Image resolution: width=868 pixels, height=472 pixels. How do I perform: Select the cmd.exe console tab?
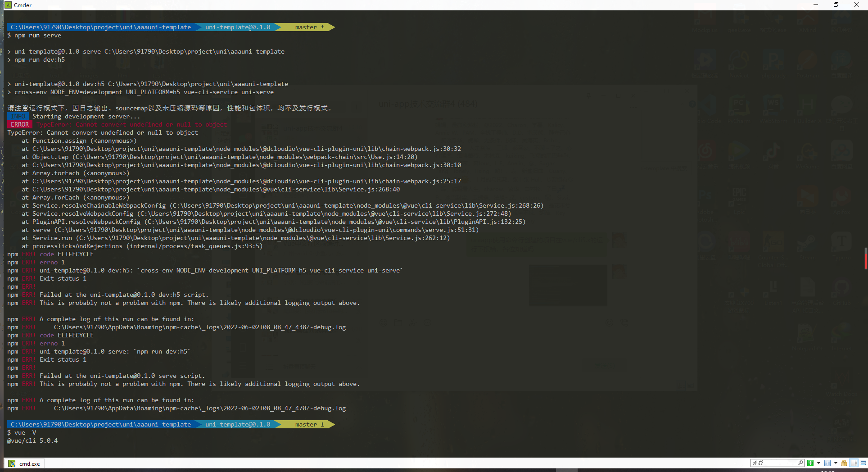coord(25,463)
